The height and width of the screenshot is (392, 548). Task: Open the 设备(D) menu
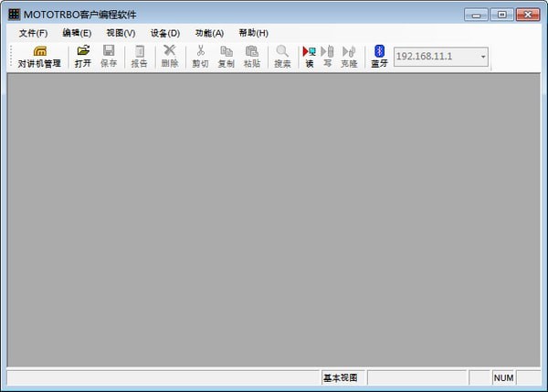(x=165, y=33)
